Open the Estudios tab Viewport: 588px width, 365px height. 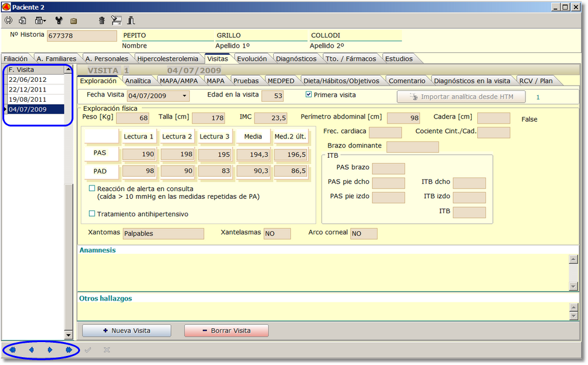point(399,58)
